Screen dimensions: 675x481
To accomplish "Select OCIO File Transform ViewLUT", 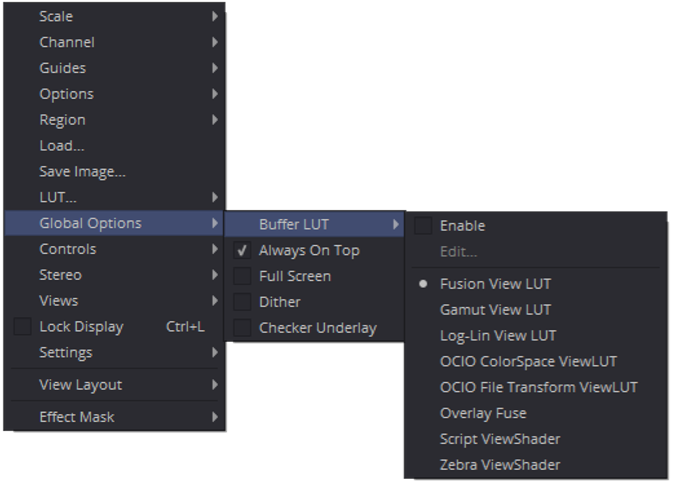I will (x=538, y=388).
